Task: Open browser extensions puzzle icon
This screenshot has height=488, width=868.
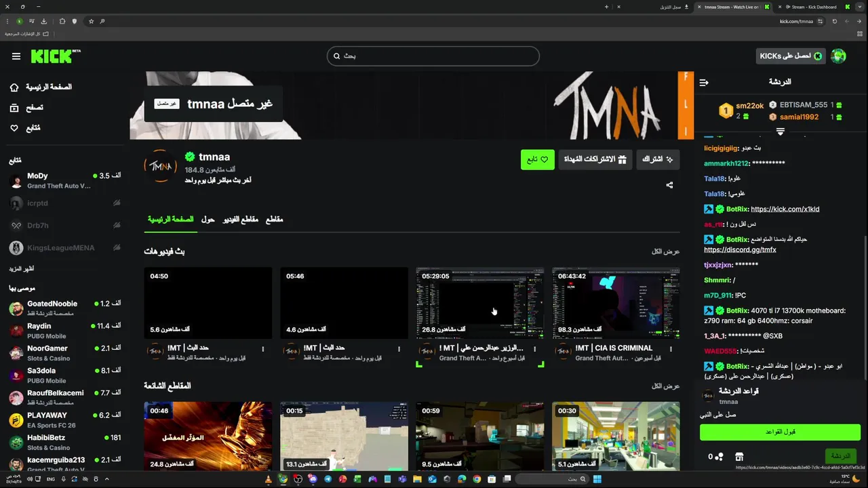Action: [x=62, y=21]
